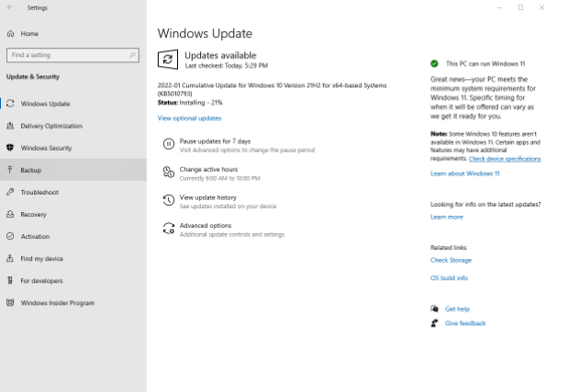569x392 pixels.
Task: Maximize the Settings window
Action: pos(520,7)
